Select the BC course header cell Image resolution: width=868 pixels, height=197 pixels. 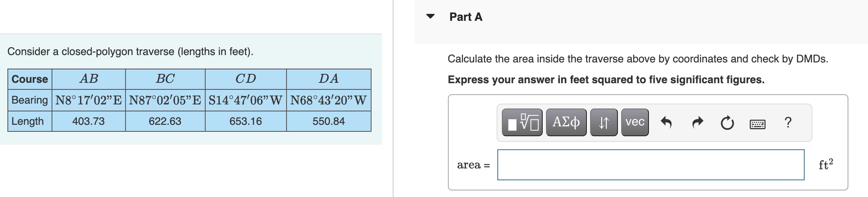pyautogui.click(x=165, y=79)
